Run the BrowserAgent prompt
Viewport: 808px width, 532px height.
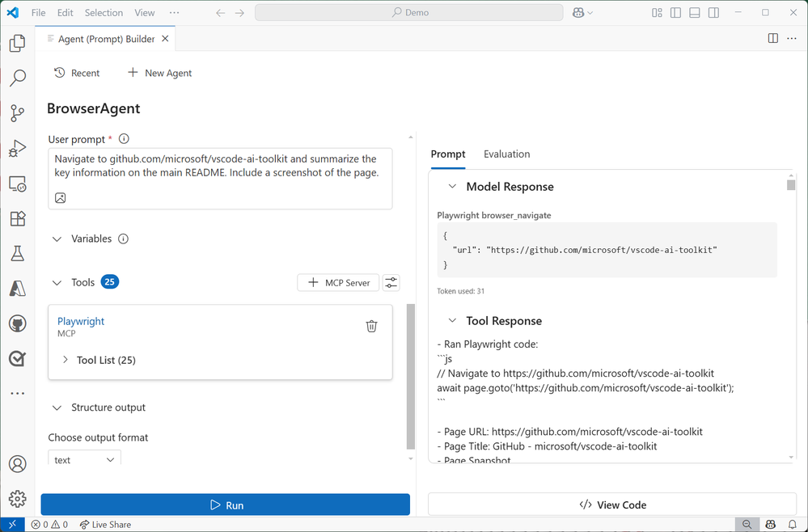point(225,505)
